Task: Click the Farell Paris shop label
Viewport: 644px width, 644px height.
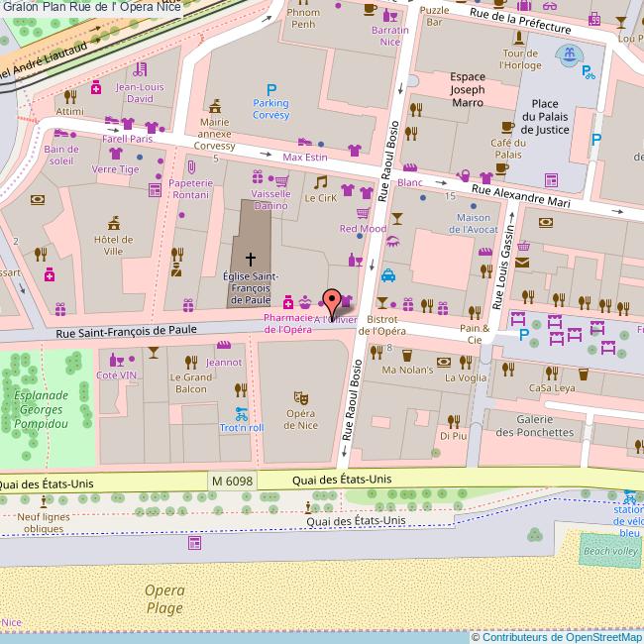Action: pos(128,139)
